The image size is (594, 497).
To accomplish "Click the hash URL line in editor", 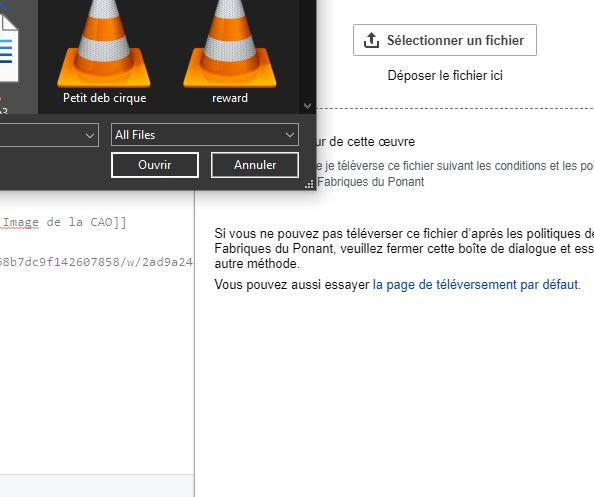I will (96, 262).
